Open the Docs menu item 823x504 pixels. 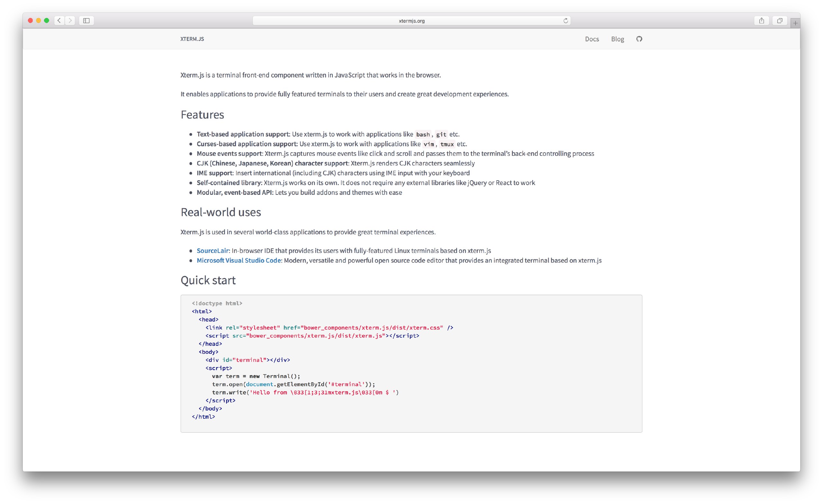(x=592, y=39)
